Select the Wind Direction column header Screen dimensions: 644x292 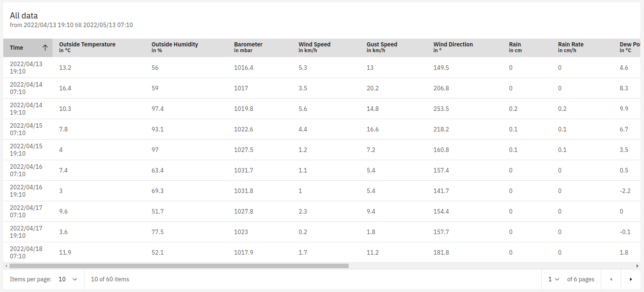pos(453,47)
